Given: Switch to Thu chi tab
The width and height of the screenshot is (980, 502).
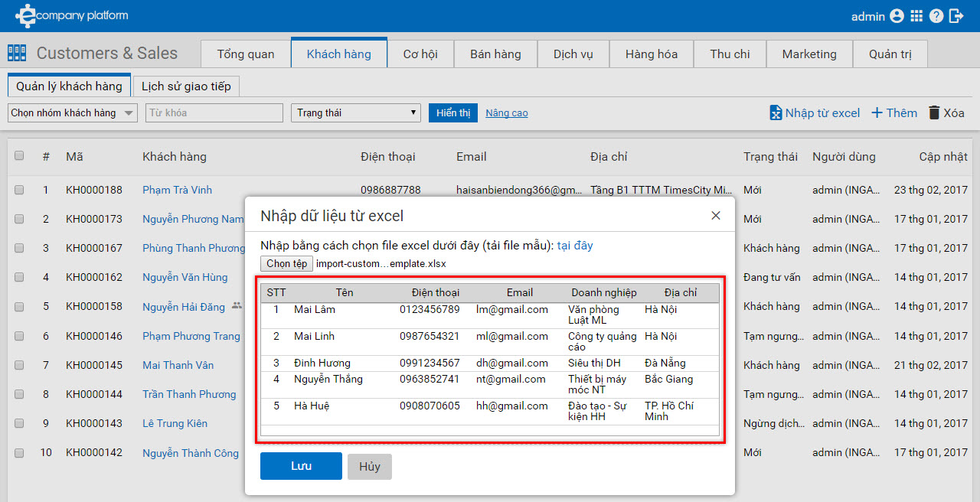Looking at the screenshot, I should click(x=730, y=54).
